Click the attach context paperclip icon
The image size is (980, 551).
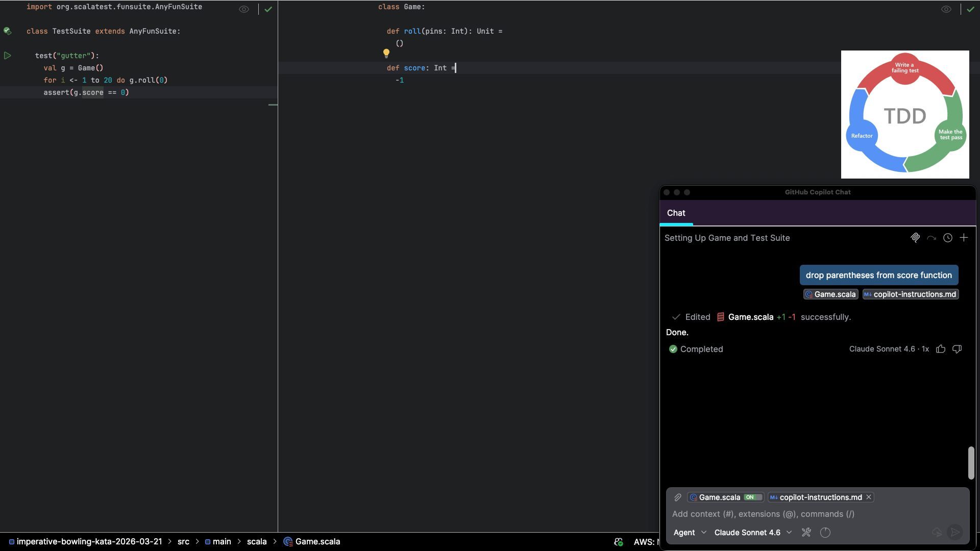coord(678,497)
